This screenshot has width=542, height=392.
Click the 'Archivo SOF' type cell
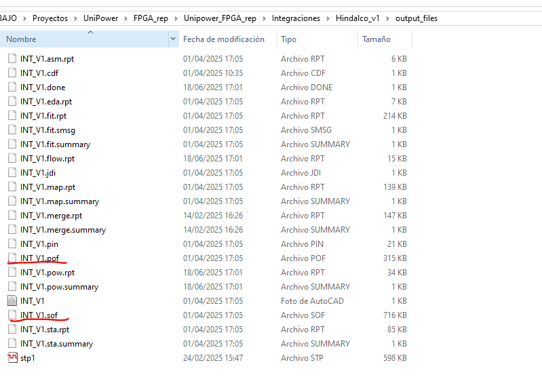[303, 315]
